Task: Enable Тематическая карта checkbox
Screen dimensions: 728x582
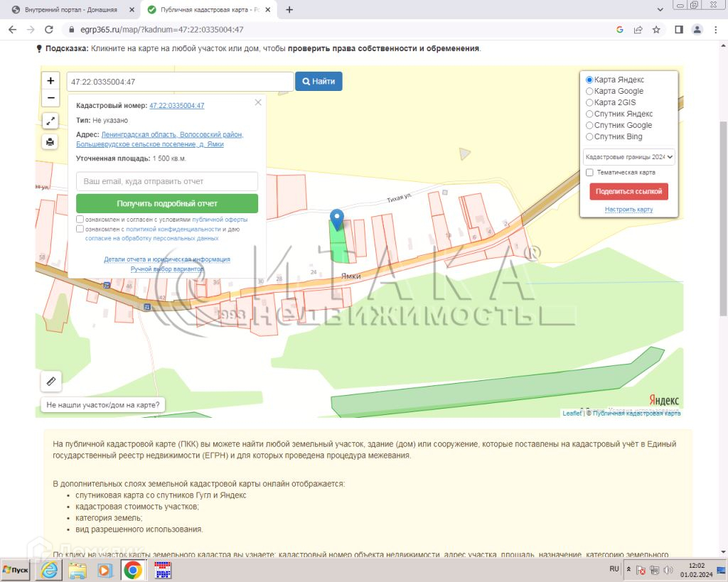Action: pos(589,172)
